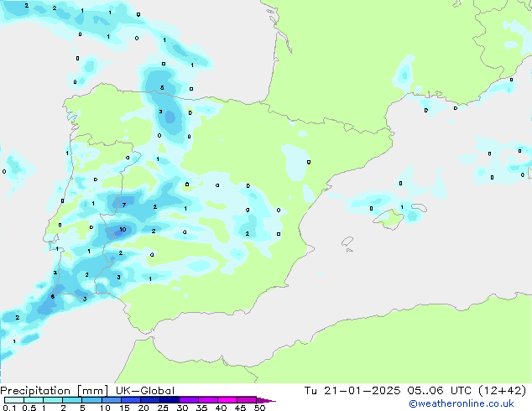The width and height of the screenshot is (532, 411).
Task: Click the '7' precipitation value on the map
Action: pos(124,205)
